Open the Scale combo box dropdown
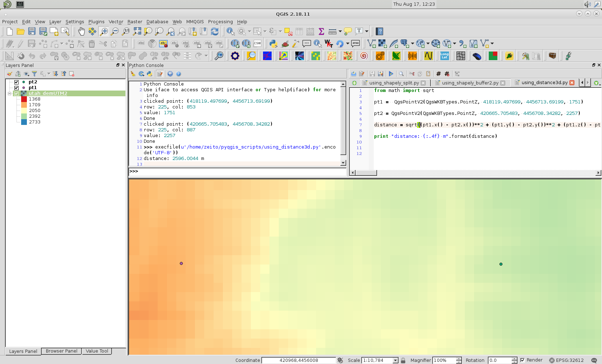 click(396, 360)
